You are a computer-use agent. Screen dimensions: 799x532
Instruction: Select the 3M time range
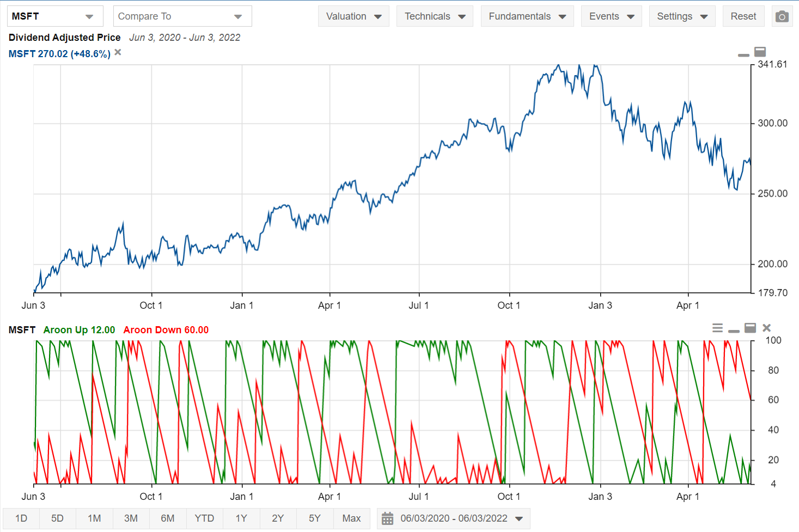[131, 518]
